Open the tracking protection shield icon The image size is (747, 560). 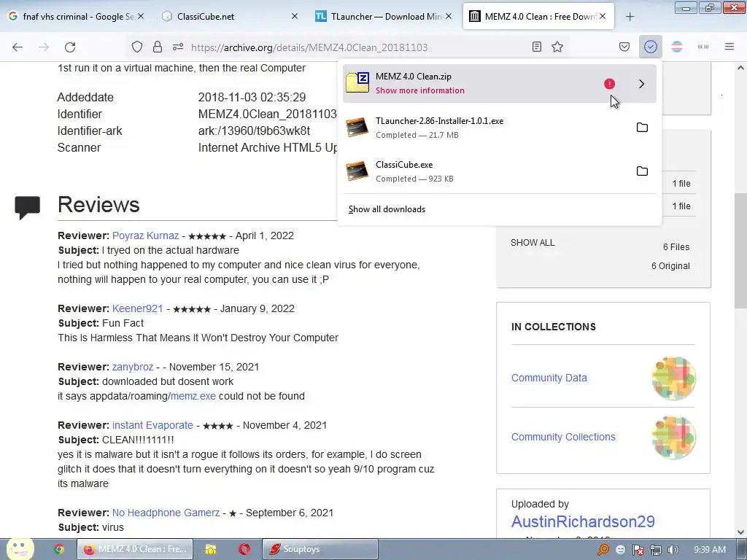click(x=137, y=47)
